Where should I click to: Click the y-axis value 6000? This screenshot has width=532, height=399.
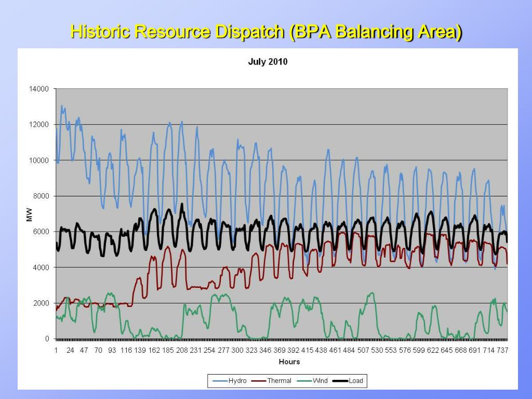(41, 232)
